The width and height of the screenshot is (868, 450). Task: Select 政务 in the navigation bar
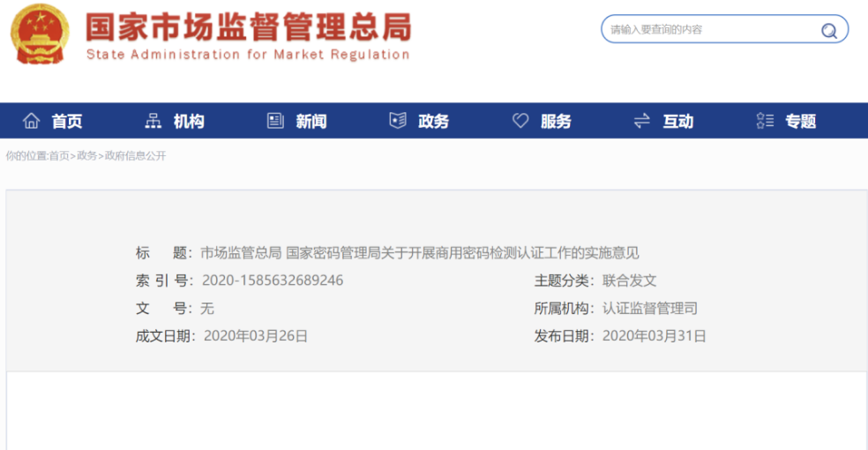pyautogui.click(x=433, y=122)
